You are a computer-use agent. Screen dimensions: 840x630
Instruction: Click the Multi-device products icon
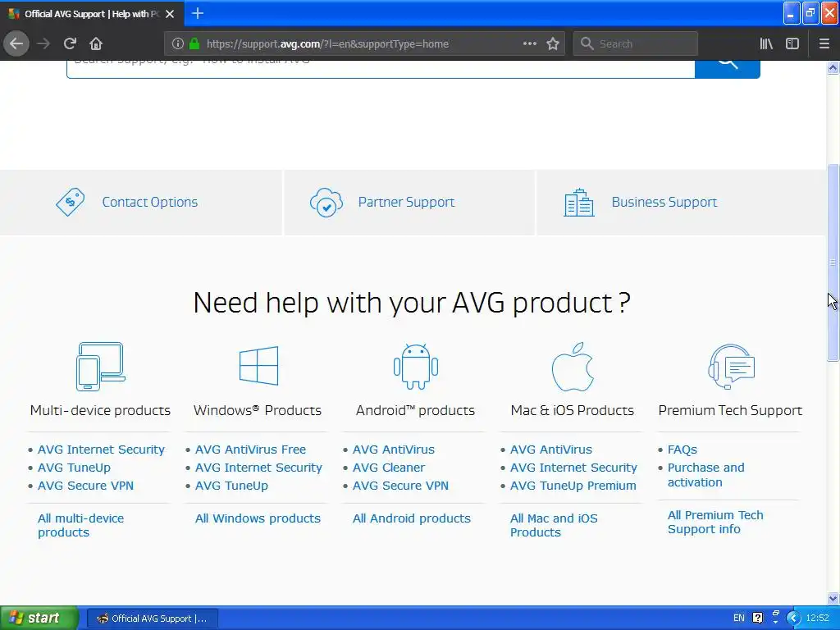(100, 367)
